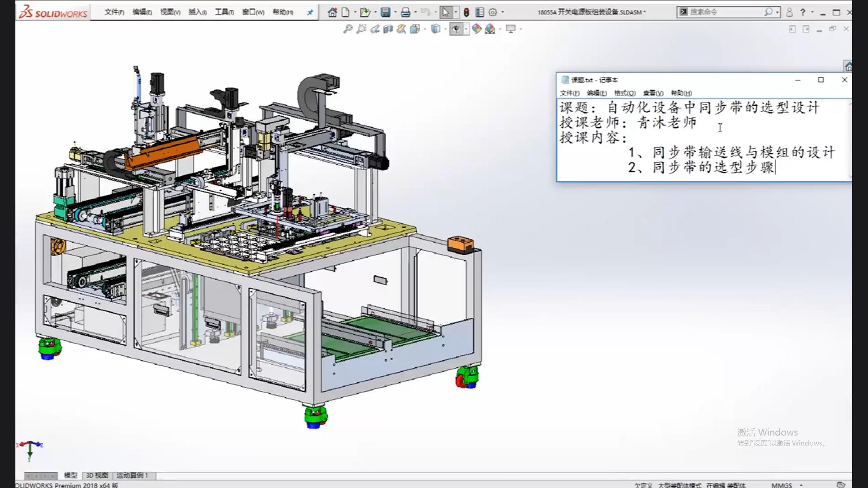
Task: Click the Notepad vertical scrollbar
Action: pos(850,140)
